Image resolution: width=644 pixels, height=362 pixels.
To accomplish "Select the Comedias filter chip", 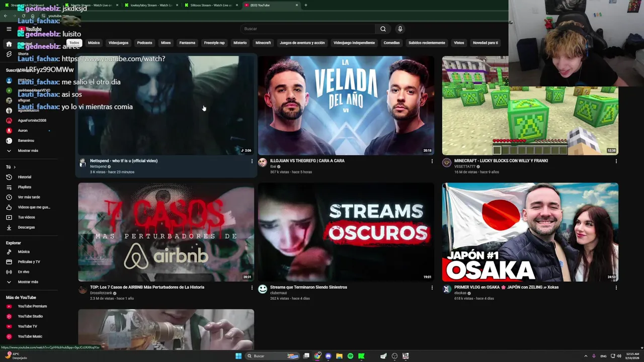I will (x=391, y=43).
